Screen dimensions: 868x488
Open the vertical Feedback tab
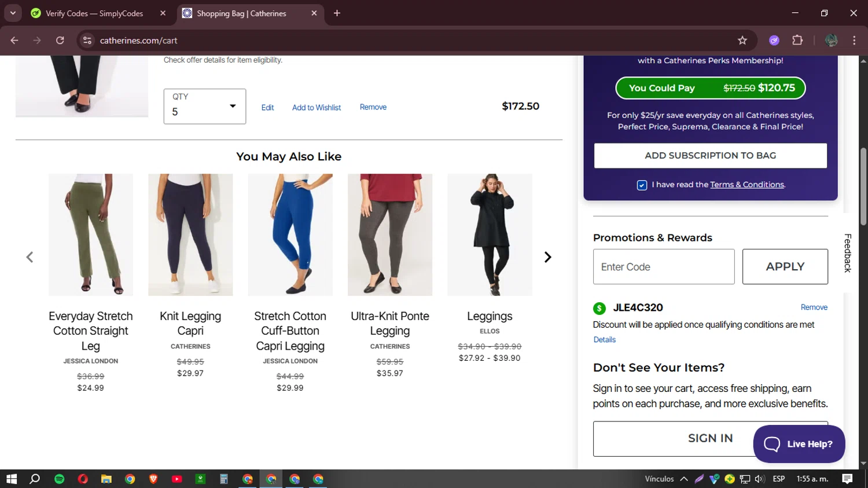[x=848, y=253]
